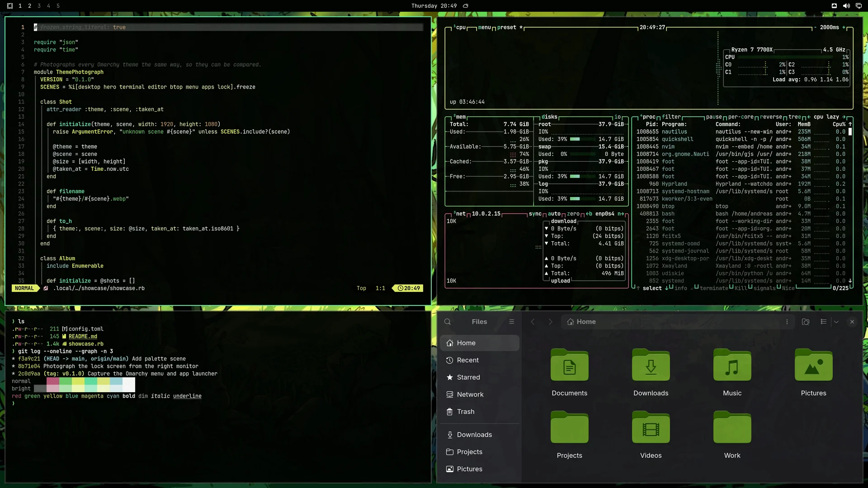This screenshot has height=488, width=868.
Task: Open the Pictures folder icon in Files grid
Action: (x=813, y=365)
